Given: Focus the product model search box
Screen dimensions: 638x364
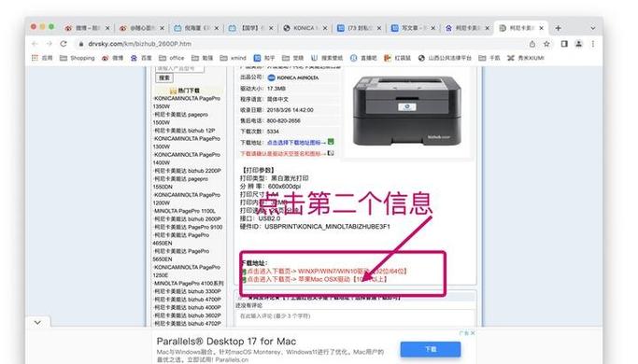Looking at the screenshot, I should [x=179, y=68].
